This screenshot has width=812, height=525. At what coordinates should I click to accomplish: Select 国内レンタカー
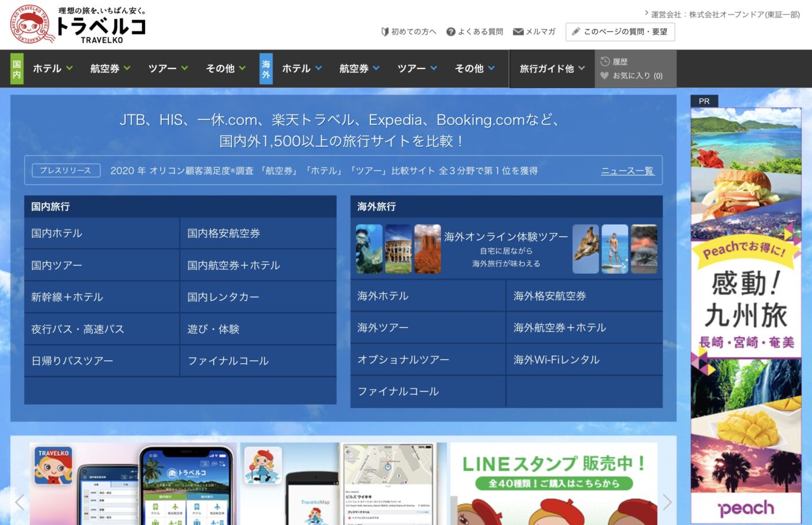(x=258, y=297)
